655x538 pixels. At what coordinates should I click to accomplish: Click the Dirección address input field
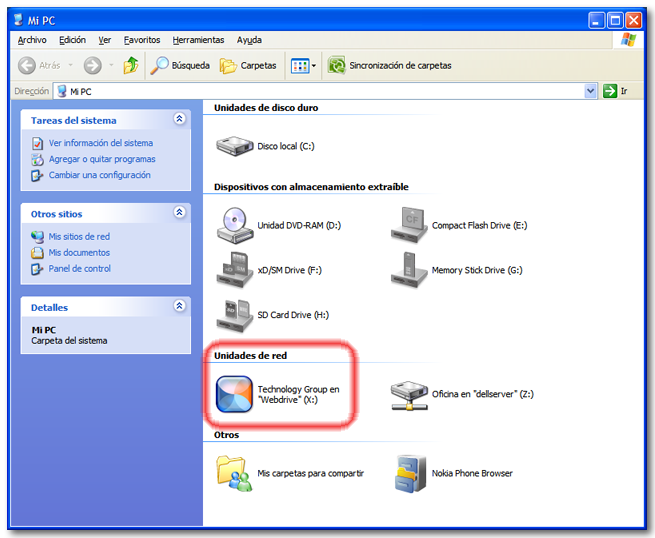[x=325, y=91]
